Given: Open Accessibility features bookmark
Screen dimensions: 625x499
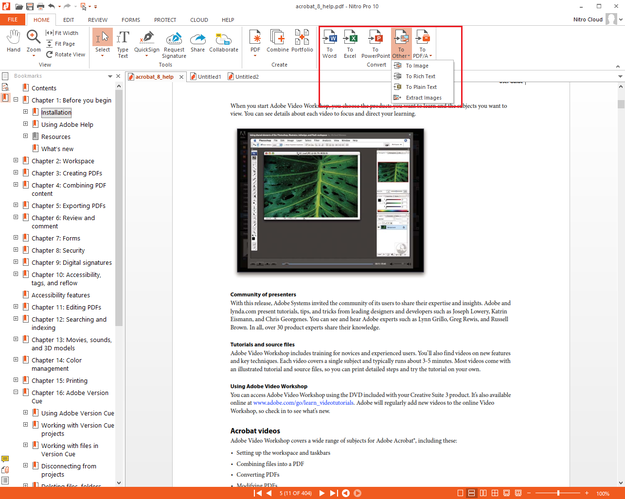Looking at the screenshot, I should (x=61, y=295).
